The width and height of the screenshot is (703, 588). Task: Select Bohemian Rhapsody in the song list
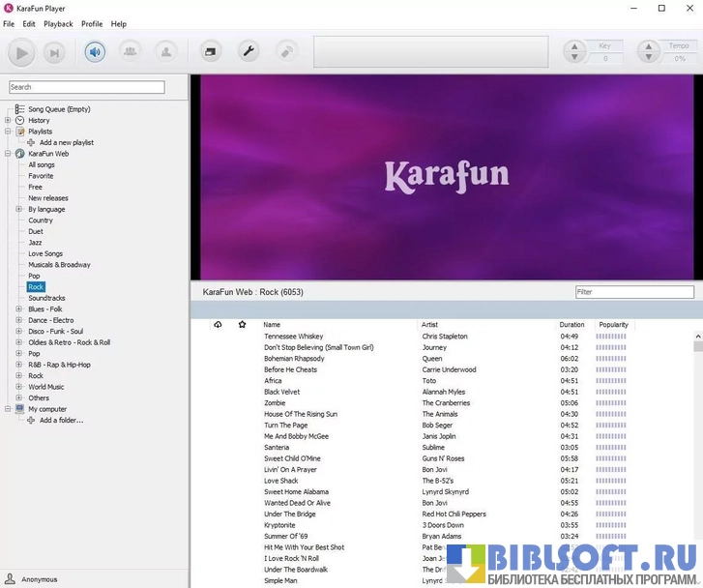[294, 359]
